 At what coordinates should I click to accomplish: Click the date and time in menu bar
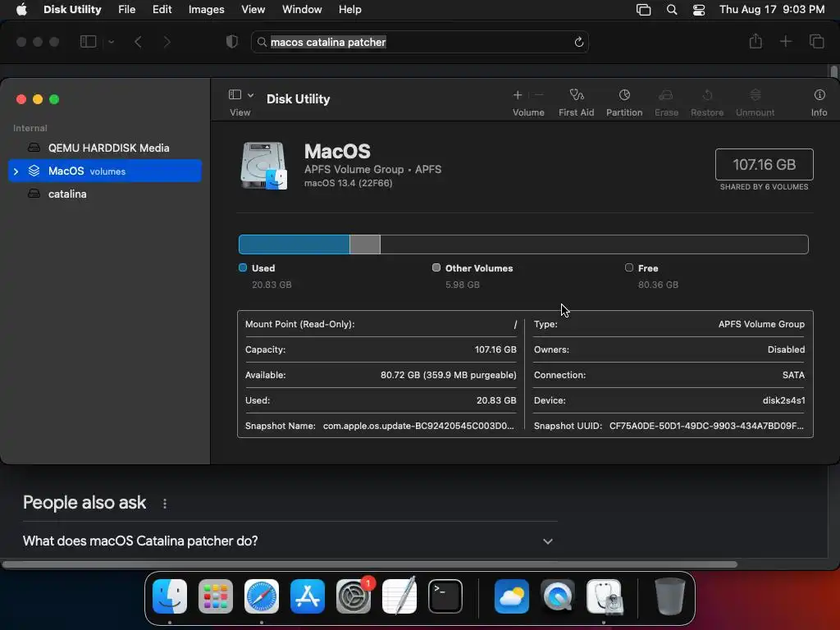click(772, 10)
